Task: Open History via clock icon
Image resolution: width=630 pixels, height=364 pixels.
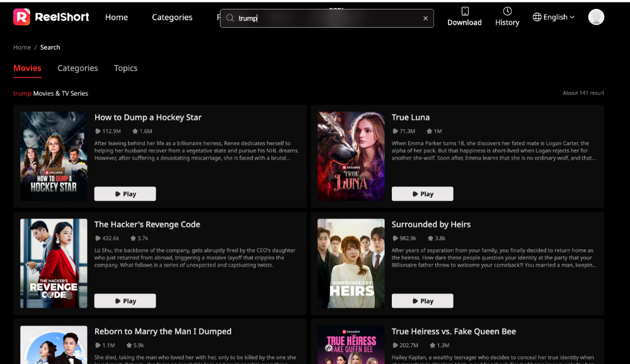Action: pyautogui.click(x=507, y=11)
